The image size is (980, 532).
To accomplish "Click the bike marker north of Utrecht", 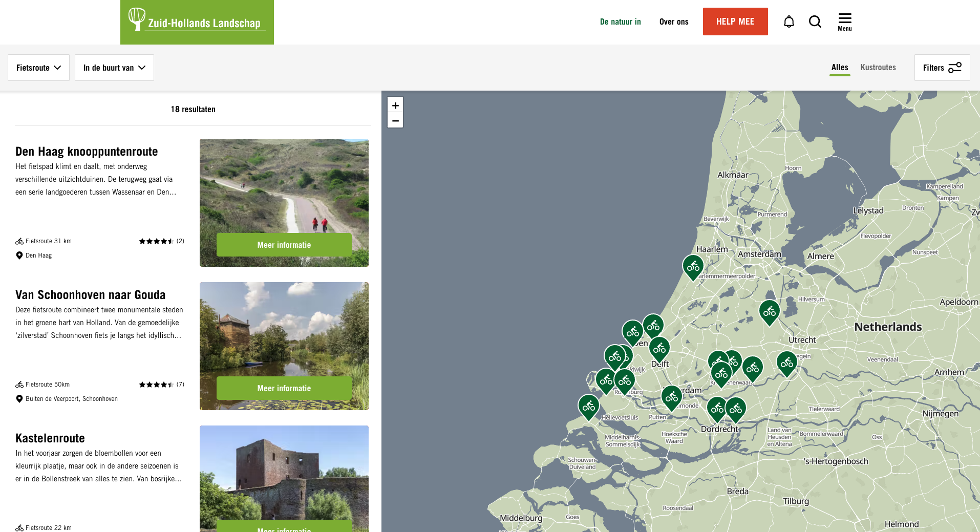I will [769, 311].
